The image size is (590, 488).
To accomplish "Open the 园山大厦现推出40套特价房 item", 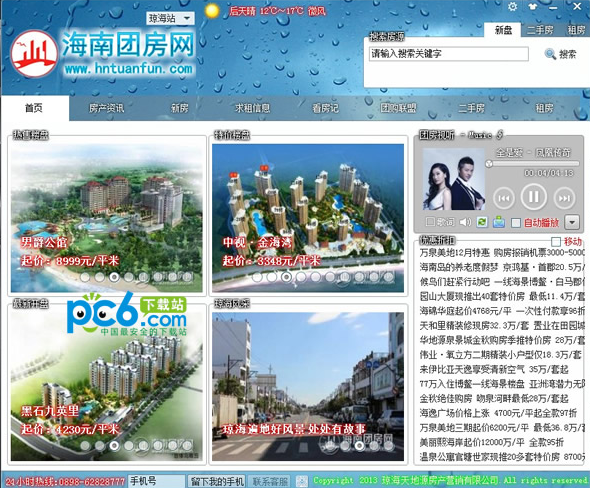I will [502, 296].
